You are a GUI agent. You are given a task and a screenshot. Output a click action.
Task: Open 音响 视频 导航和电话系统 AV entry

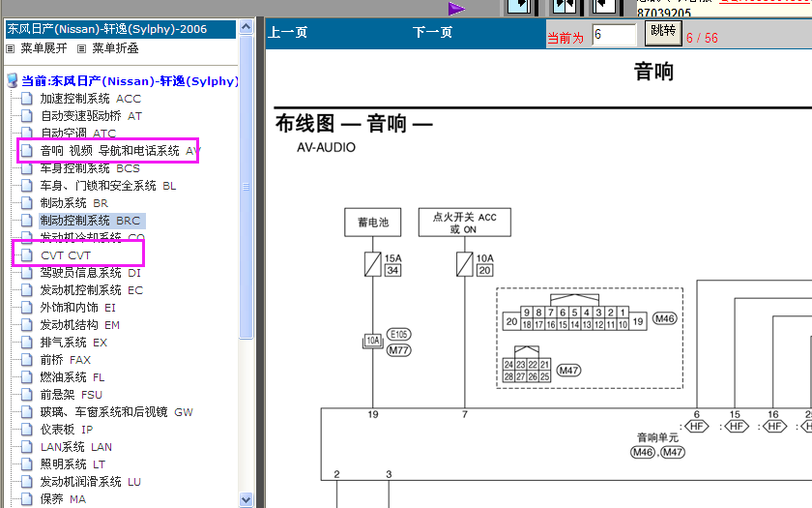point(120,151)
